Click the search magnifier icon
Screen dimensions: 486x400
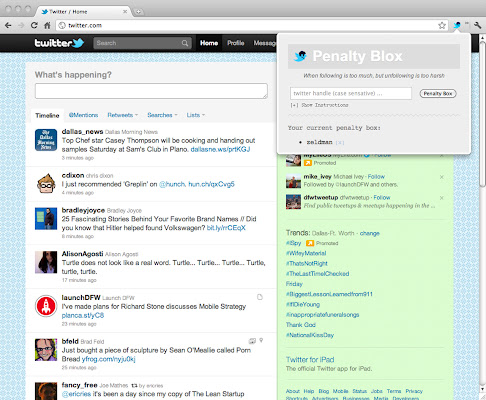click(185, 43)
